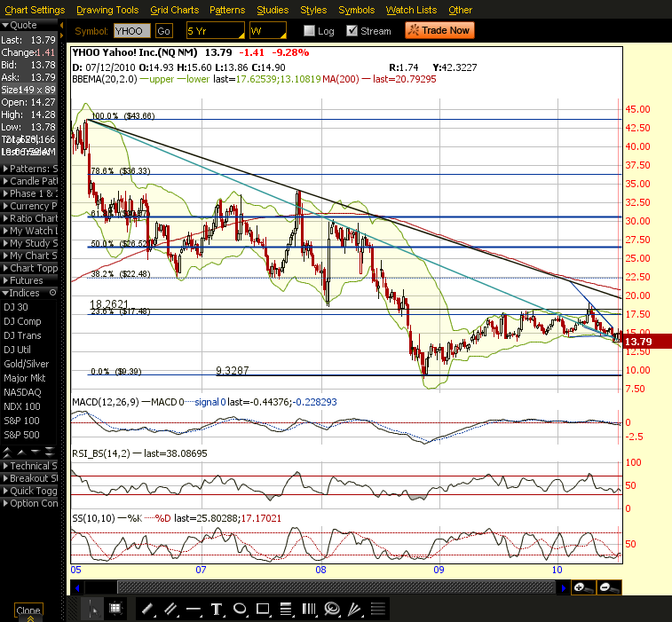This screenshot has width=672, height=622.
Task: Click the chart's horizontal time scrollbar
Action: (x=336, y=587)
